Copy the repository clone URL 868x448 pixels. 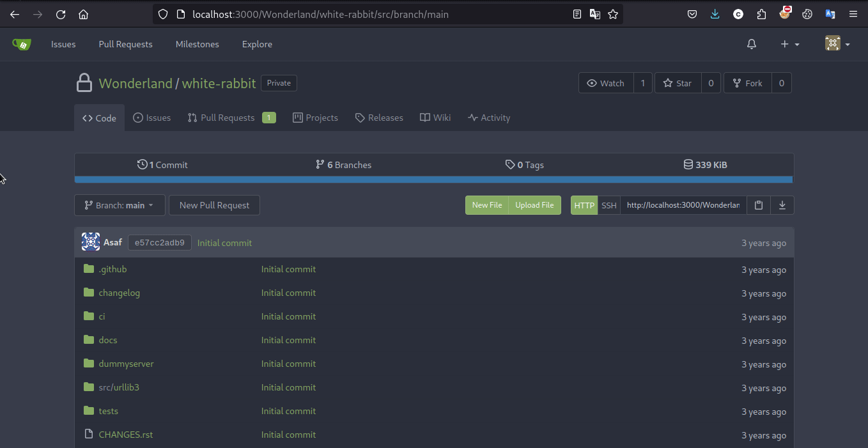pos(759,205)
